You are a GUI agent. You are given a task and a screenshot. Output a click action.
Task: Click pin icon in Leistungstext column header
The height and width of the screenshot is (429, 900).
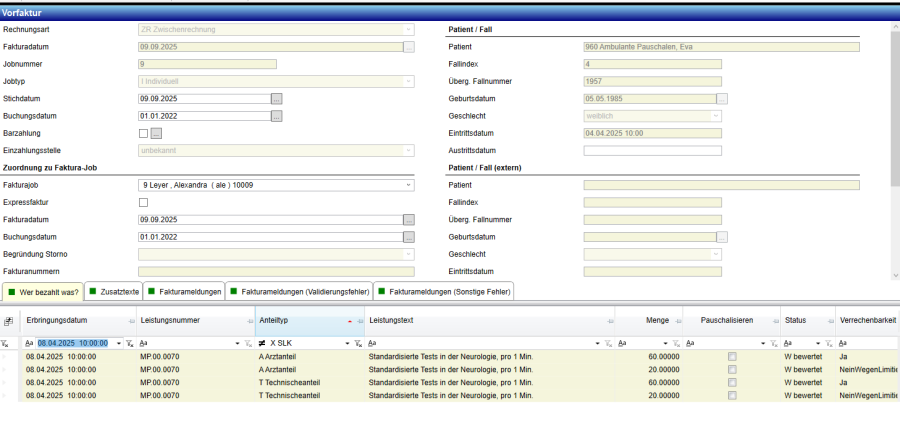click(x=611, y=321)
